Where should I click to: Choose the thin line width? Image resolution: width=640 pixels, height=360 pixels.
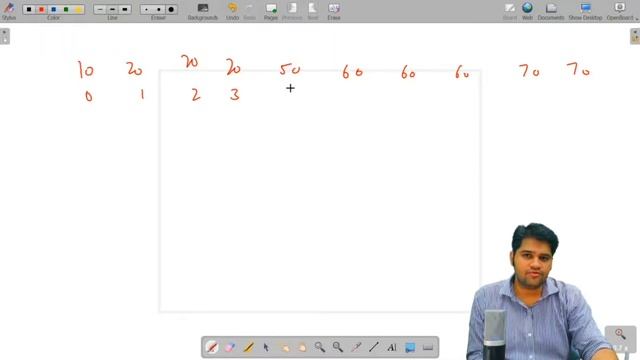(100, 9)
